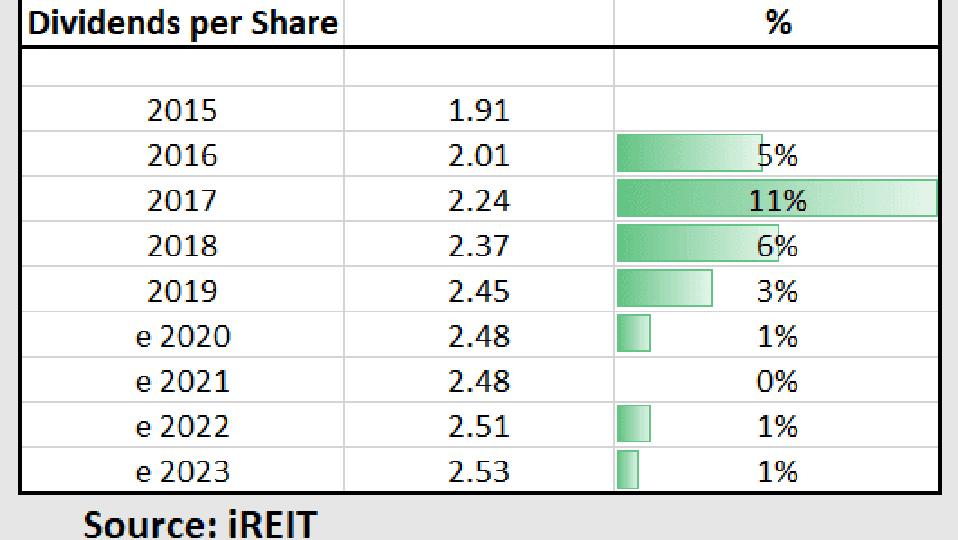Select the 5% growth data bar

point(690,155)
